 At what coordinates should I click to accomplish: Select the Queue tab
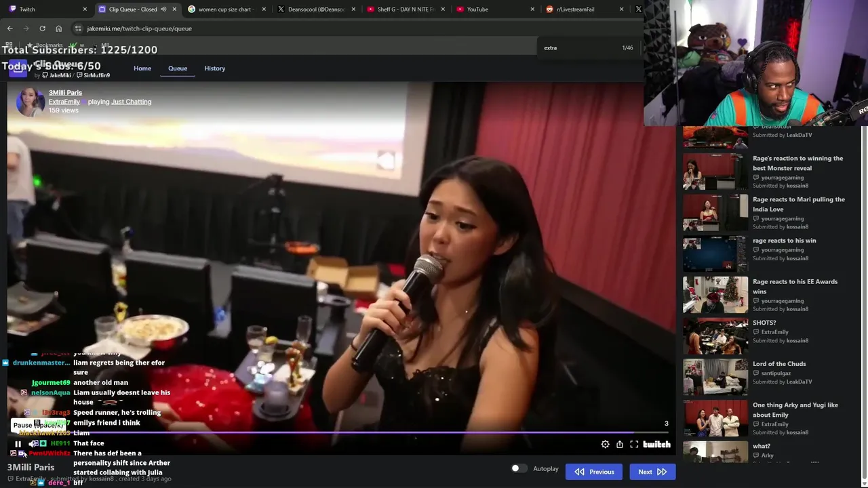pos(178,68)
